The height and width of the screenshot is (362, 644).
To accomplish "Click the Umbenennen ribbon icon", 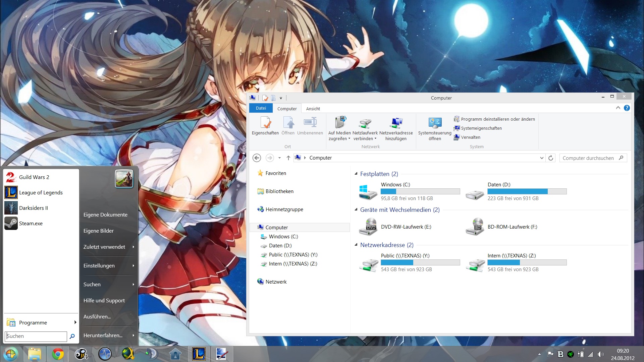I will pyautogui.click(x=310, y=123).
